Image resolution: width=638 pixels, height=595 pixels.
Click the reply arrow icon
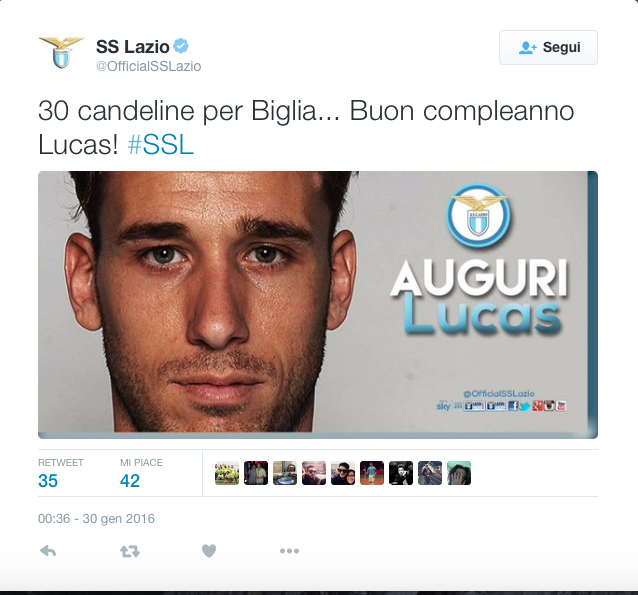coord(48,551)
